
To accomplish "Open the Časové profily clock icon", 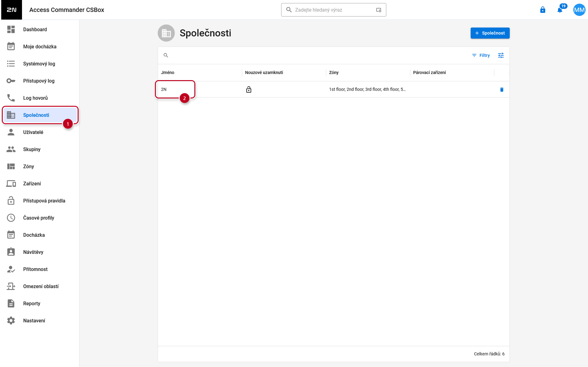I will pyautogui.click(x=11, y=218).
